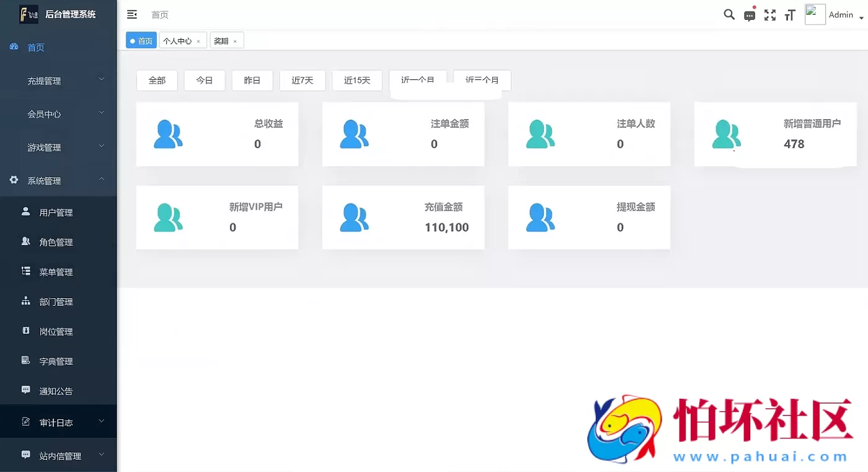The width and height of the screenshot is (868, 472).
Task: Switch to the 个人中心 tab
Action: pyautogui.click(x=179, y=40)
